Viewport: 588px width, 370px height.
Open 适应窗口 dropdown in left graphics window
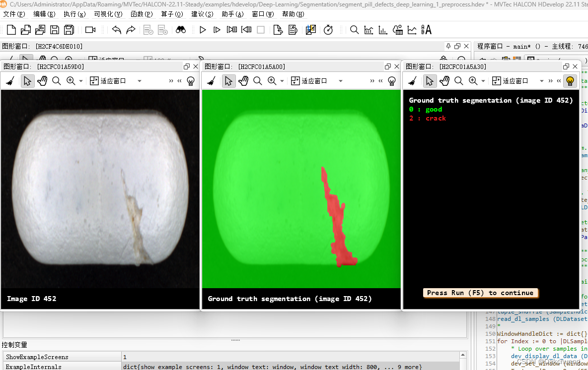140,81
